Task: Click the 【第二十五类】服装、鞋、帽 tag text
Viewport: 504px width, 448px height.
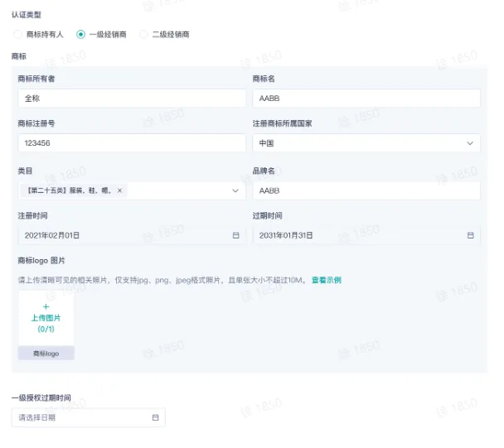Action: tap(70, 190)
